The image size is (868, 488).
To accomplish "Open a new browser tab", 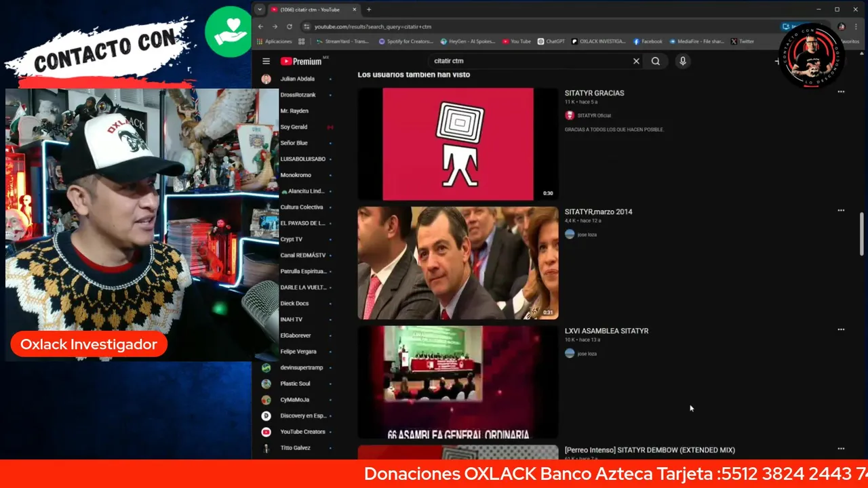I will tap(369, 9).
